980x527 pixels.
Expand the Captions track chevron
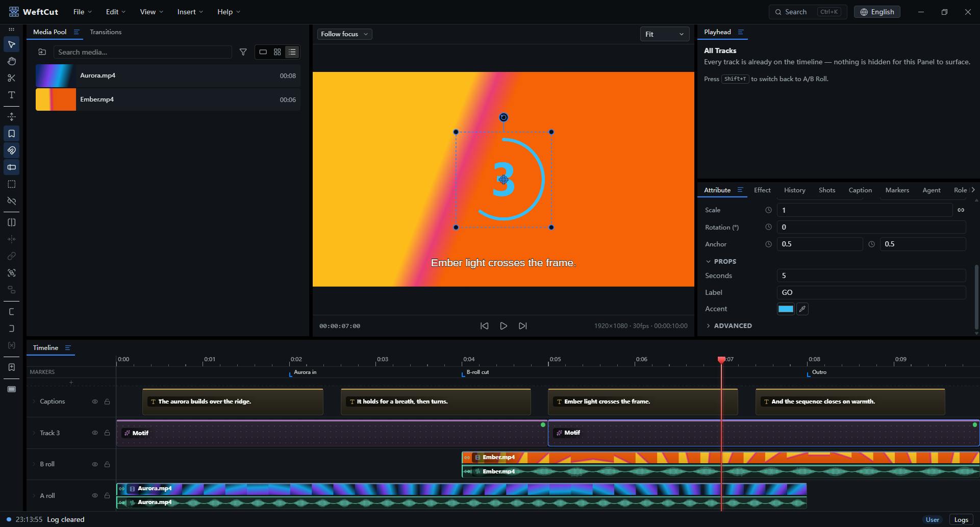(34, 401)
